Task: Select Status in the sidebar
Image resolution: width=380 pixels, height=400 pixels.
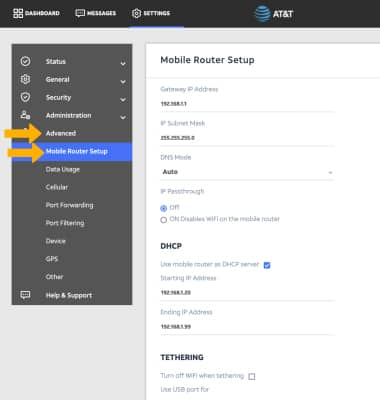Action: pyautogui.click(x=56, y=61)
